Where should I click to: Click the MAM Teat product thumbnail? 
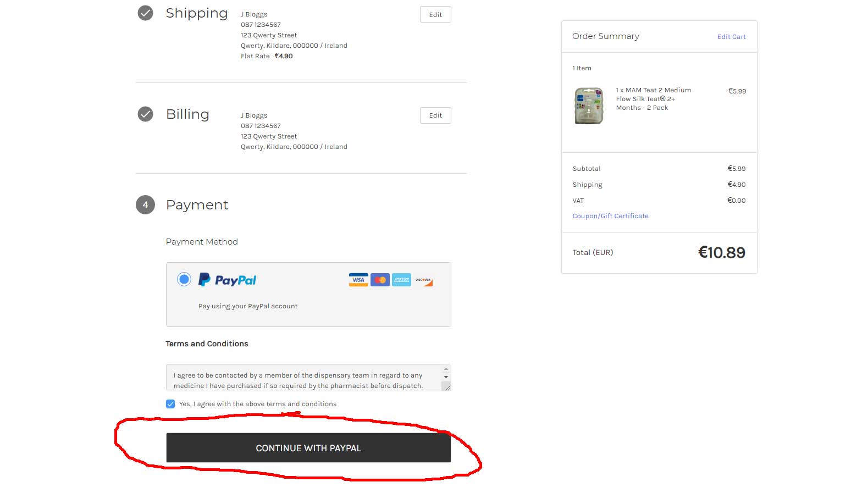click(589, 106)
